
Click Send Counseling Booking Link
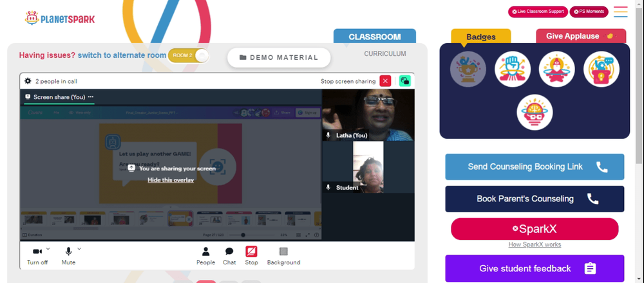(x=535, y=167)
